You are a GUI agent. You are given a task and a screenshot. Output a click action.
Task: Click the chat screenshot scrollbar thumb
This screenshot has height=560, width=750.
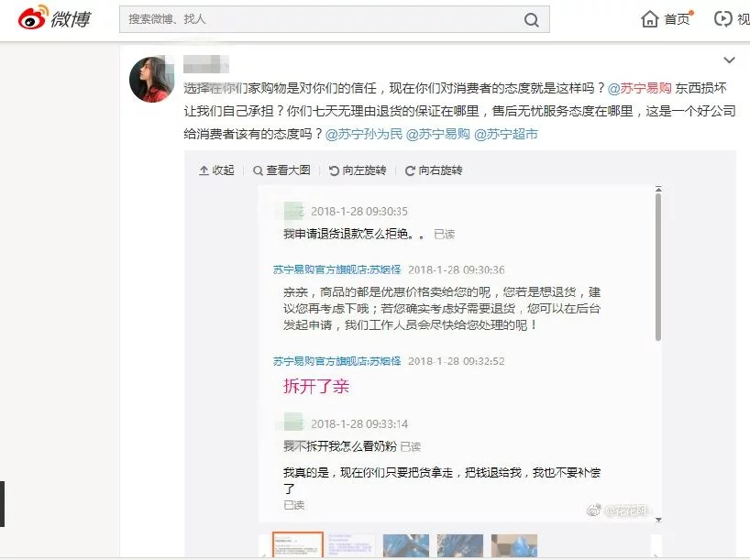point(658,267)
